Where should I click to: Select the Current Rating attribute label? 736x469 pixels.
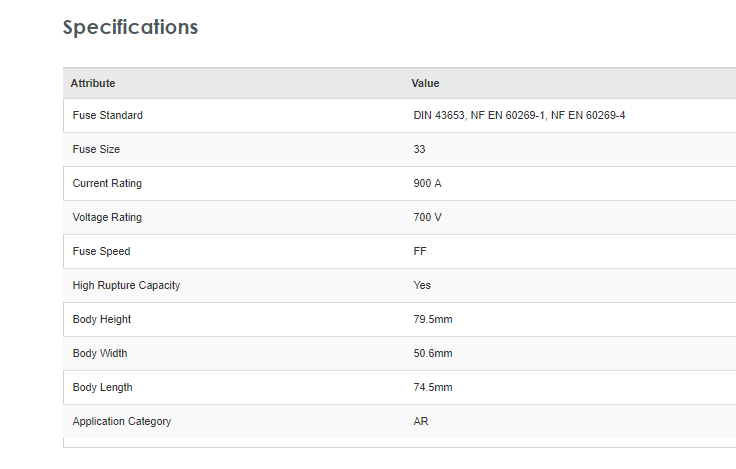coord(107,184)
